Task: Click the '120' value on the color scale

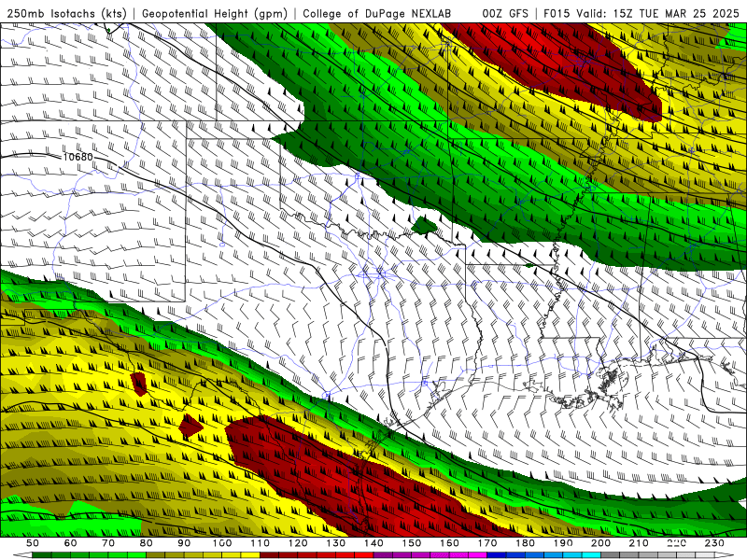Action: (298, 543)
